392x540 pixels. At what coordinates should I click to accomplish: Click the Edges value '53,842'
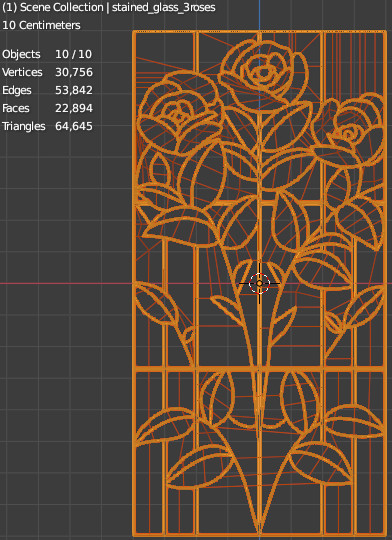(74, 90)
